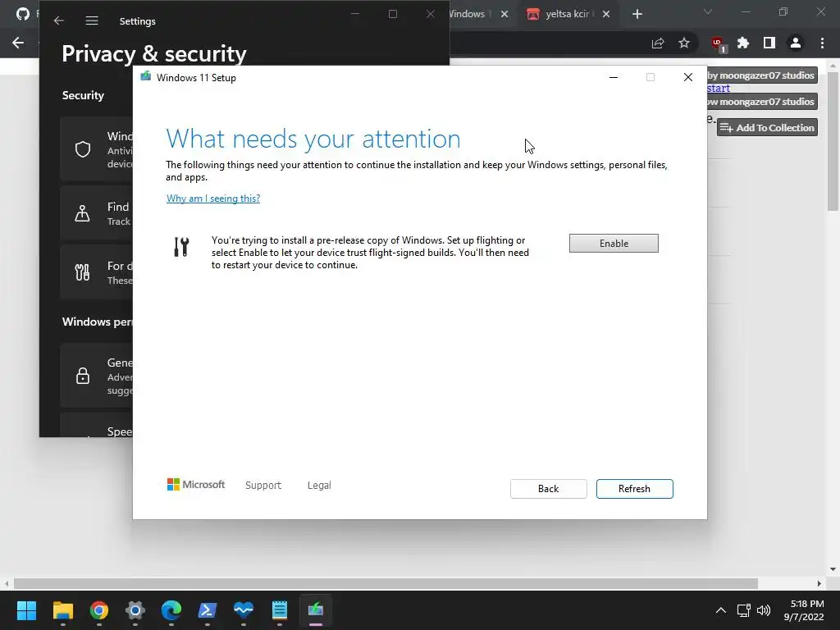
Task: Open the Windows Security shield item in Settings
Action: click(83, 149)
